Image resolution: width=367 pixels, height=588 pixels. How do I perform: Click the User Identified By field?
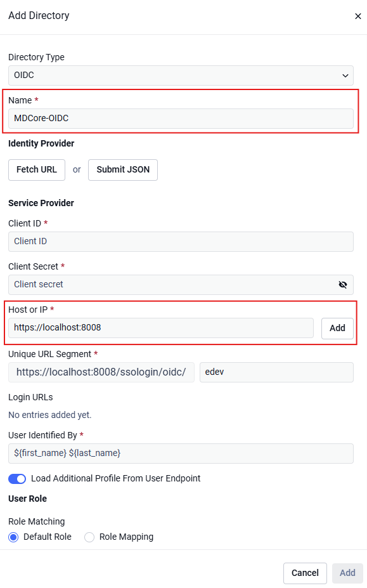(181, 454)
